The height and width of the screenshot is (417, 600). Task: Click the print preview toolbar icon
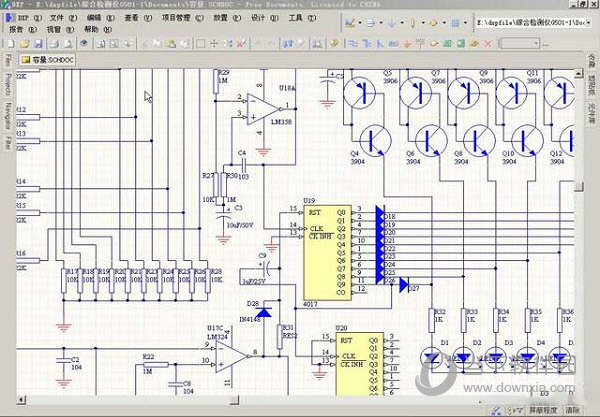pyautogui.click(x=68, y=44)
